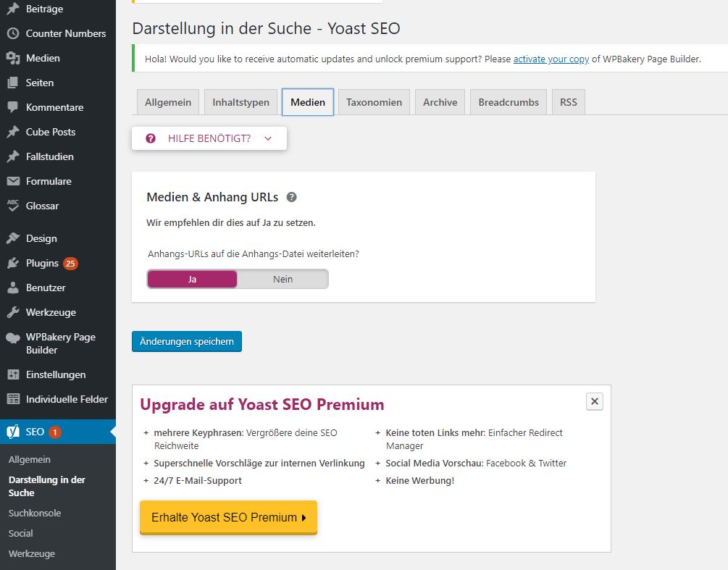Switch to the Taxonomien tab
The width and height of the screenshot is (728, 570).
(x=375, y=102)
